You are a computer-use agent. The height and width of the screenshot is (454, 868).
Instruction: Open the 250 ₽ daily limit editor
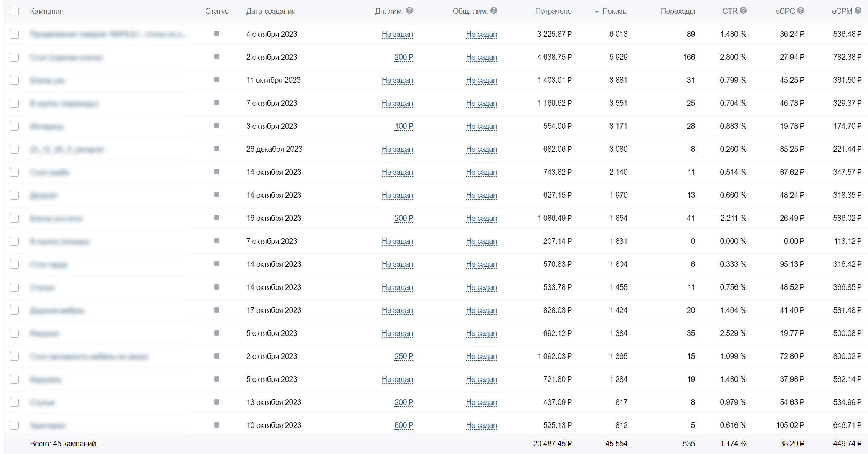[x=403, y=356]
